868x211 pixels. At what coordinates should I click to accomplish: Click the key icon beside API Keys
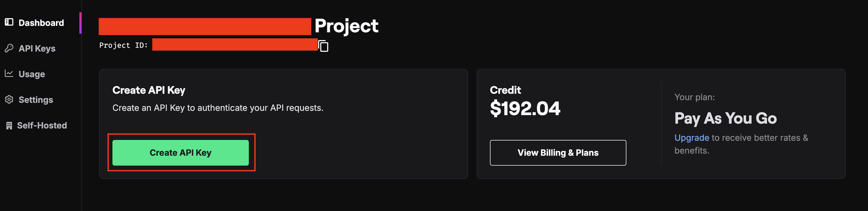[9, 48]
